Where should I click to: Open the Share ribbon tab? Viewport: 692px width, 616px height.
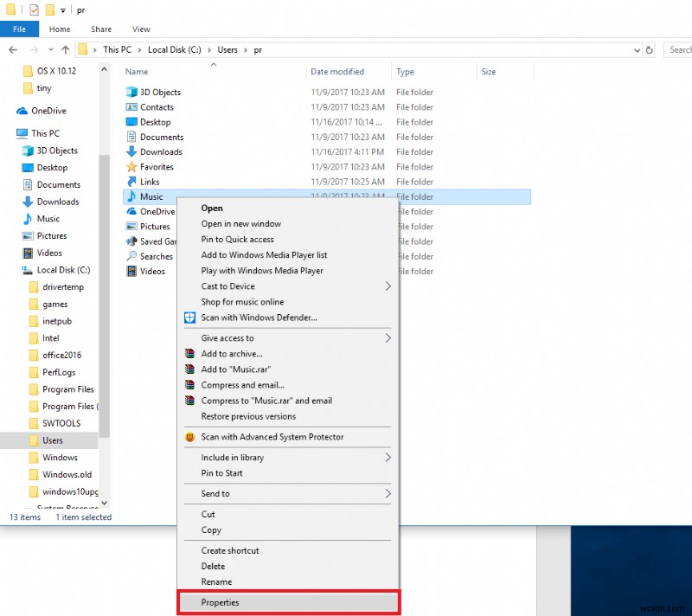101,29
